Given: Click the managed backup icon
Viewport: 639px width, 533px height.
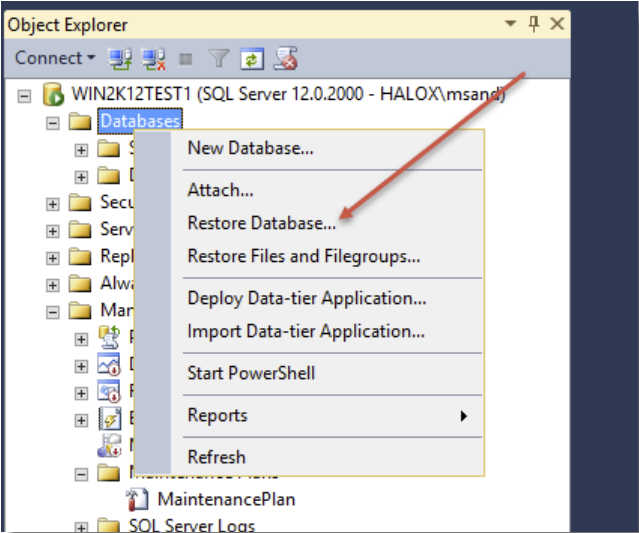Looking at the screenshot, I should point(109,445).
